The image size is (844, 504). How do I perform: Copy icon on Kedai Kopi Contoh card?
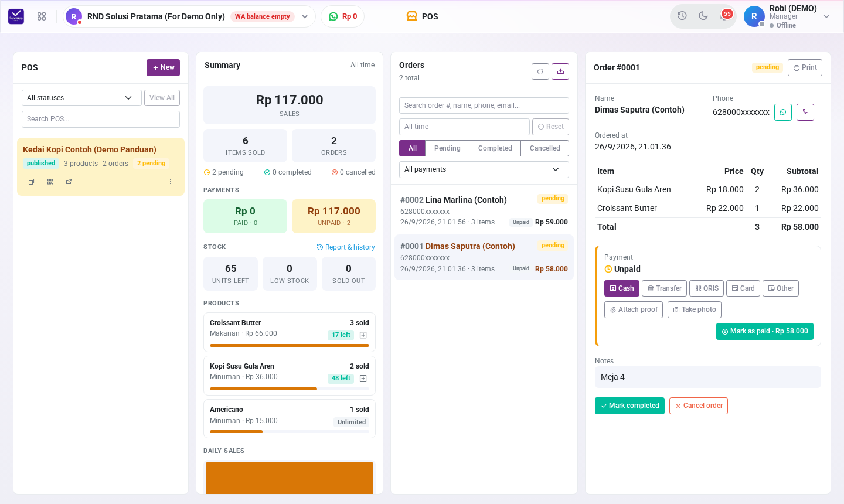pos(32,182)
